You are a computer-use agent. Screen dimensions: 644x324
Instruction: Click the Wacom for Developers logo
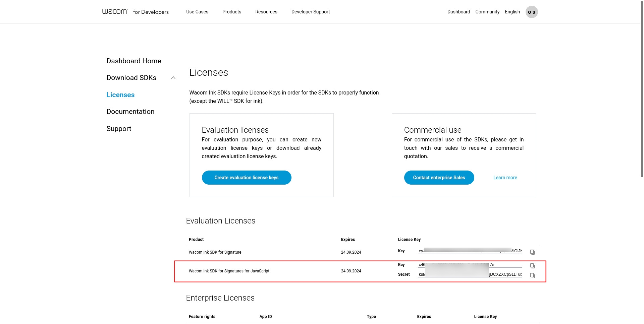coord(135,12)
